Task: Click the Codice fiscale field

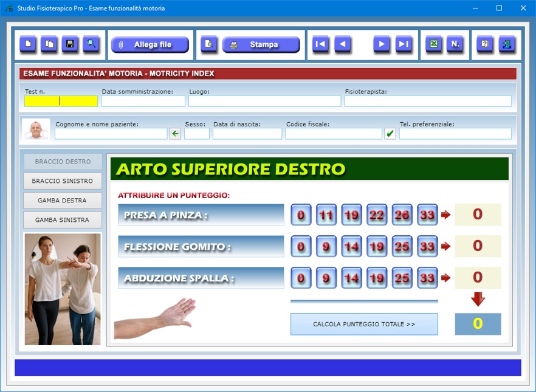Action: 334,134
